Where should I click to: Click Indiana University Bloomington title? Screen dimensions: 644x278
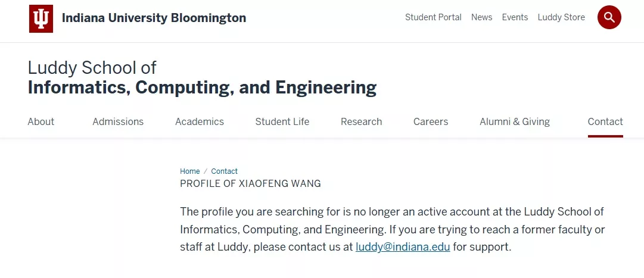point(154,18)
